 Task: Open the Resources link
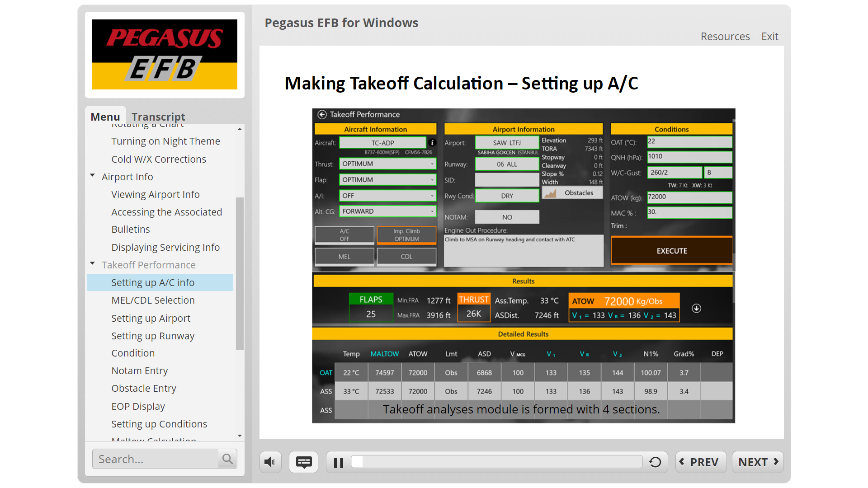(725, 37)
